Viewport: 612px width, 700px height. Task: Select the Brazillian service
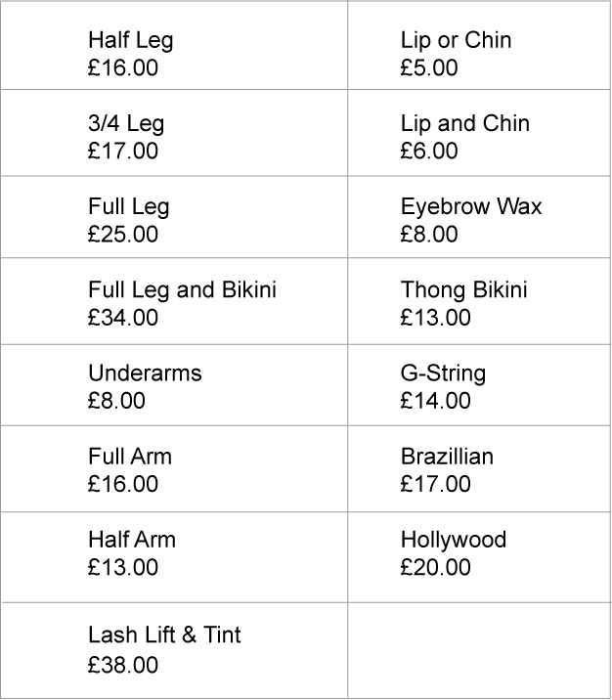pos(447,457)
